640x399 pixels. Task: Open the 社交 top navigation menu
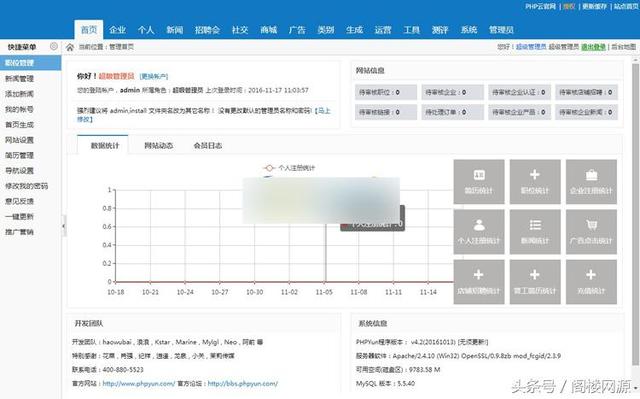coord(240,30)
